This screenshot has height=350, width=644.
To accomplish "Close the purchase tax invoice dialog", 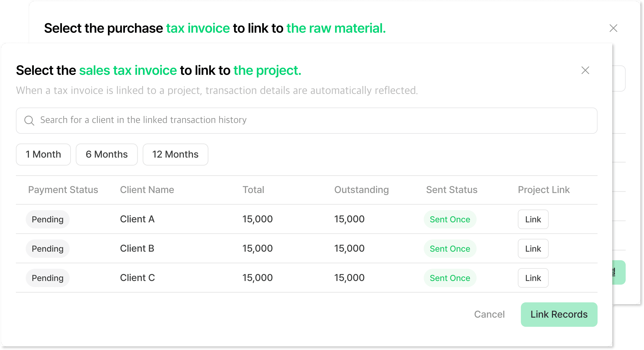I will coord(613,28).
